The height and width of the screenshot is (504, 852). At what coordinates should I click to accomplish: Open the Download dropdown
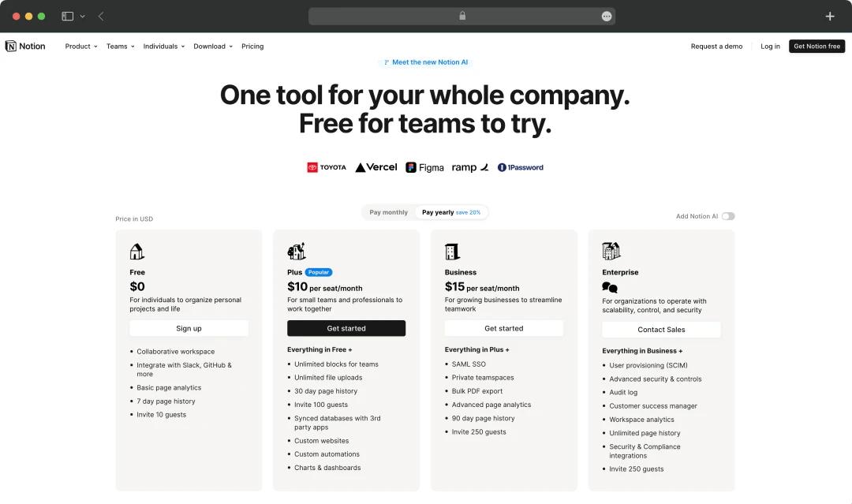(212, 46)
